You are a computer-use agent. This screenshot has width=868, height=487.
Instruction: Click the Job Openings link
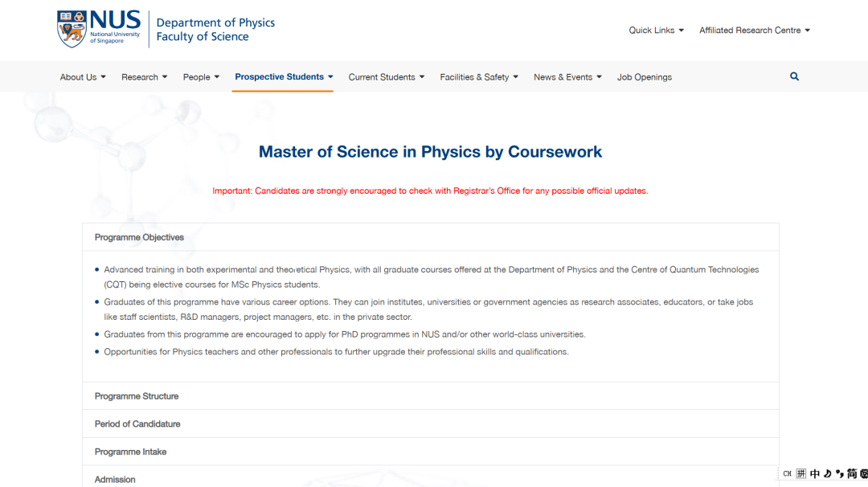point(644,77)
